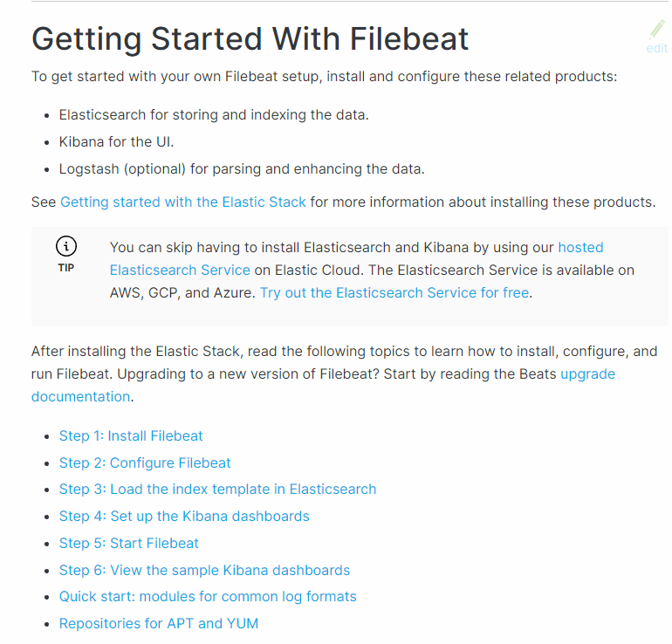Go to Step 5: Start Filebeat

pos(129,544)
